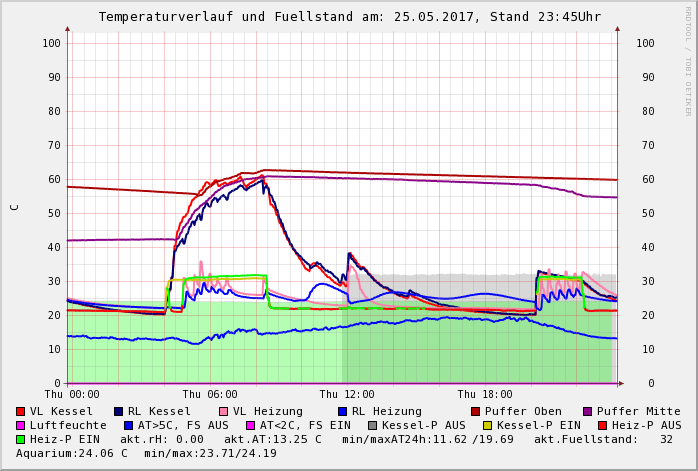This screenshot has height=471, width=698.
Task: Click the RRDTOOL / TOBI OETIKER watermark
Action: tap(687, 60)
